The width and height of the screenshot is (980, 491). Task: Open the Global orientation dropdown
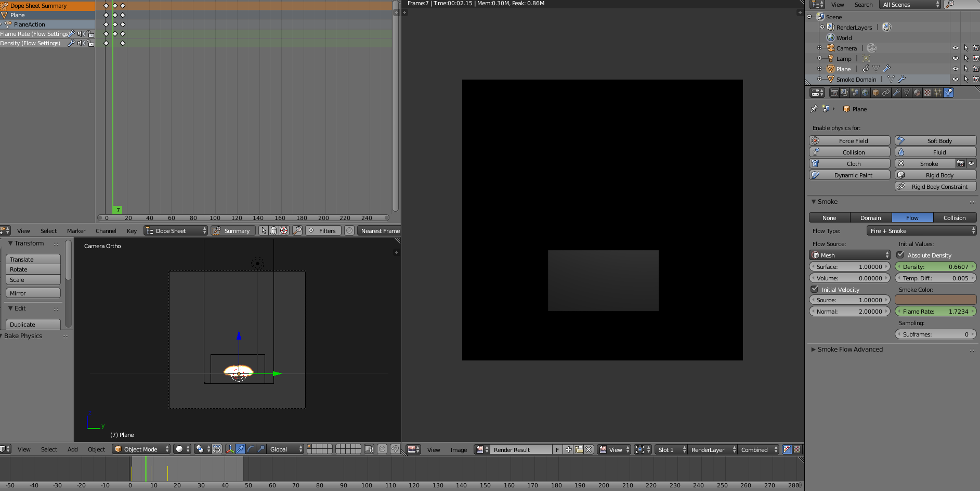click(285, 449)
